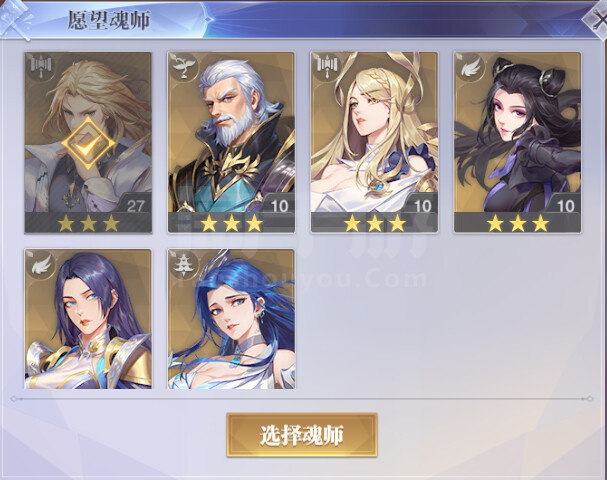The height and width of the screenshot is (480, 607).
Task: Click the hammer emblem beside the title
Action: pyautogui.click(x=16, y=17)
